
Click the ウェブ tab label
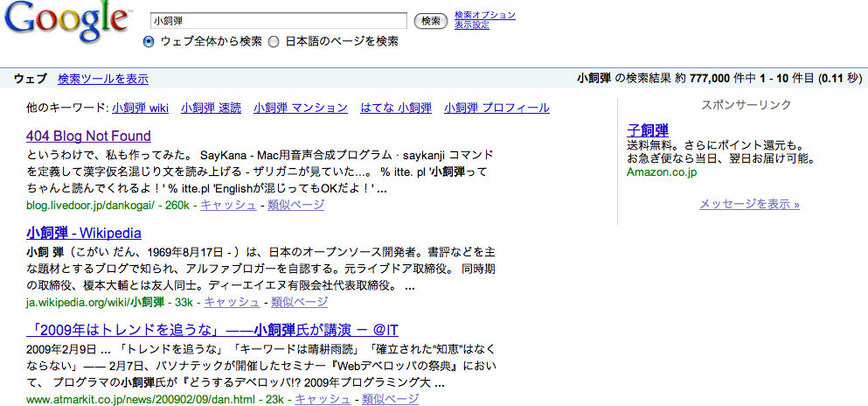(x=31, y=79)
